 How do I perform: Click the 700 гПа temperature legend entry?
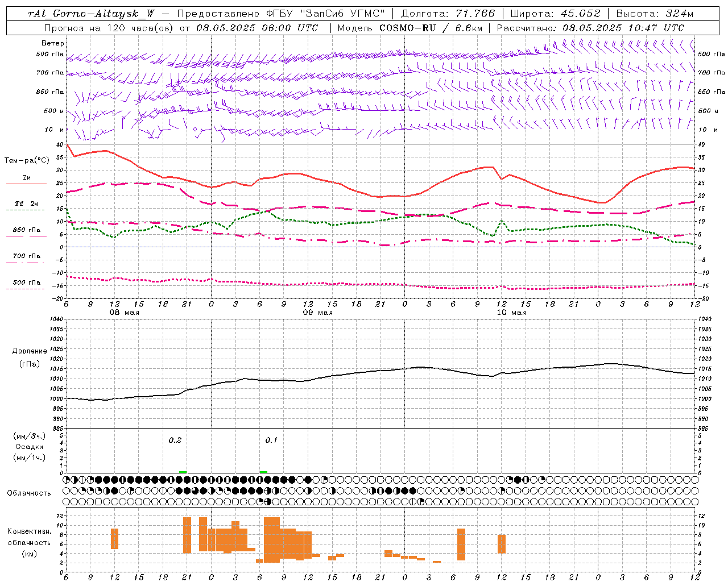pyautogui.click(x=27, y=256)
